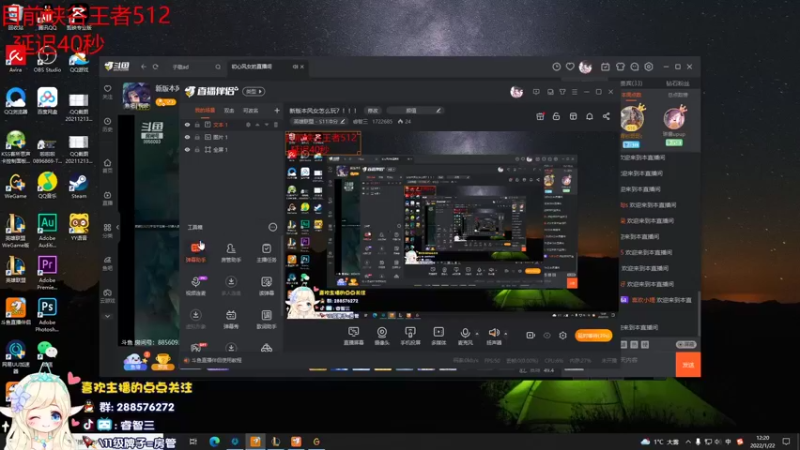800x450 pixels.
Task: Click the chat message input field
Action: point(647,360)
